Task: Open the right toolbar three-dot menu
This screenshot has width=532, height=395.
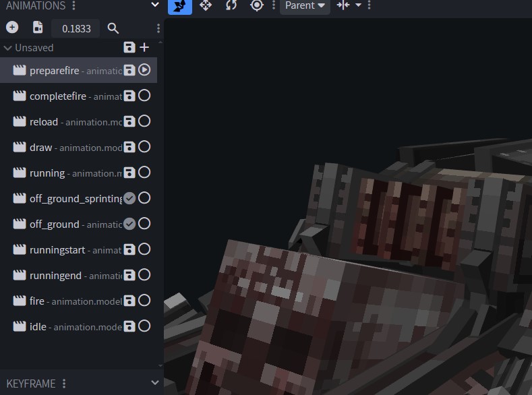Action: pyautogui.click(x=369, y=5)
